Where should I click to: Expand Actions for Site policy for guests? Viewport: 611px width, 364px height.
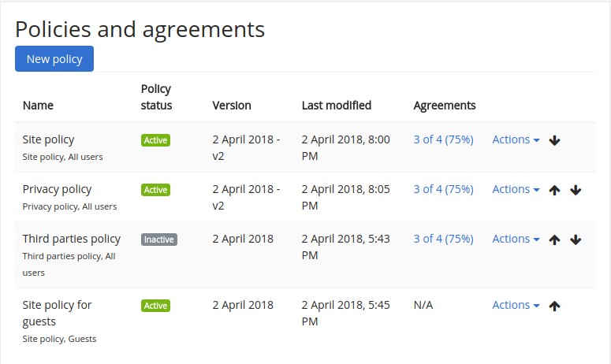[516, 305]
